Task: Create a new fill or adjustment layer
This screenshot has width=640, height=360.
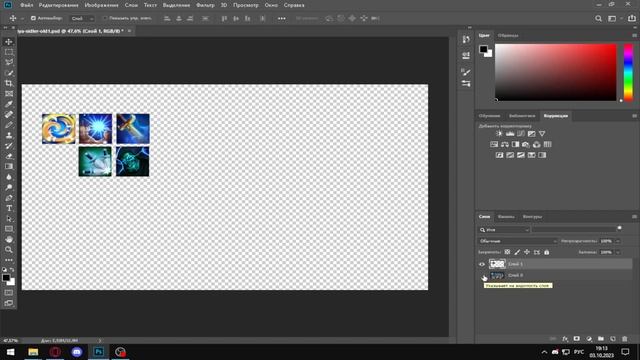Action: click(589, 339)
